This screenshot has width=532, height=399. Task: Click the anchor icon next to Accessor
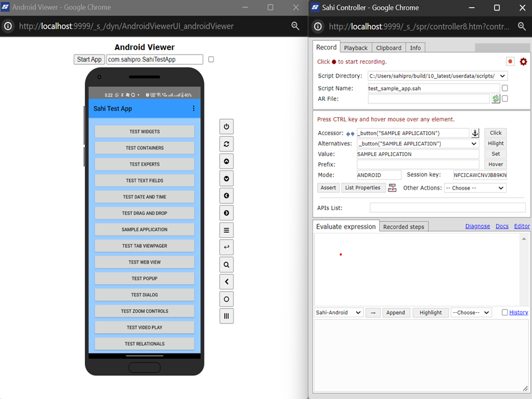point(475,133)
